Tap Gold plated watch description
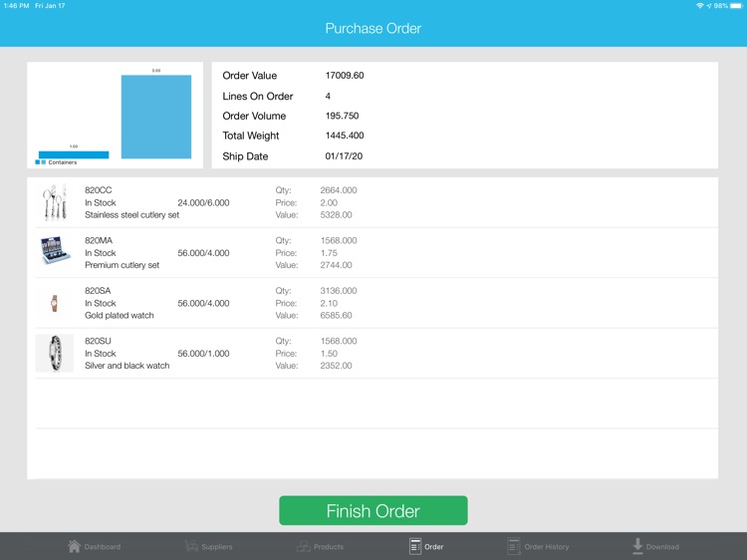This screenshot has width=747, height=560. tap(120, 316)
